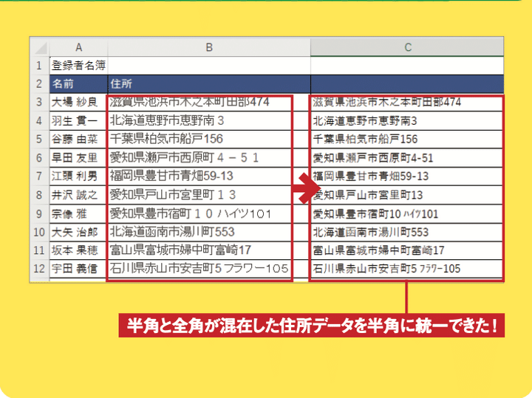Screen dimensions: 532x398
Task: Select row 12 header
Action: click(x=39, y=269)
